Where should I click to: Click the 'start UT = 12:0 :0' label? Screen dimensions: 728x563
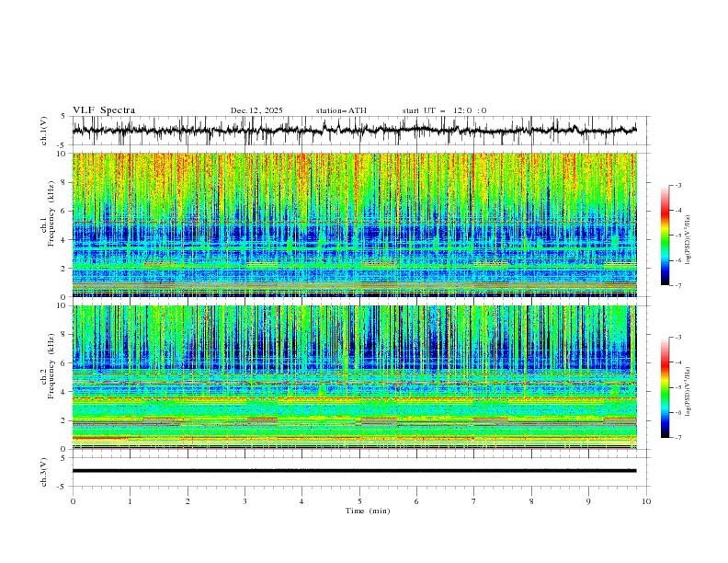tap(444, 110)
